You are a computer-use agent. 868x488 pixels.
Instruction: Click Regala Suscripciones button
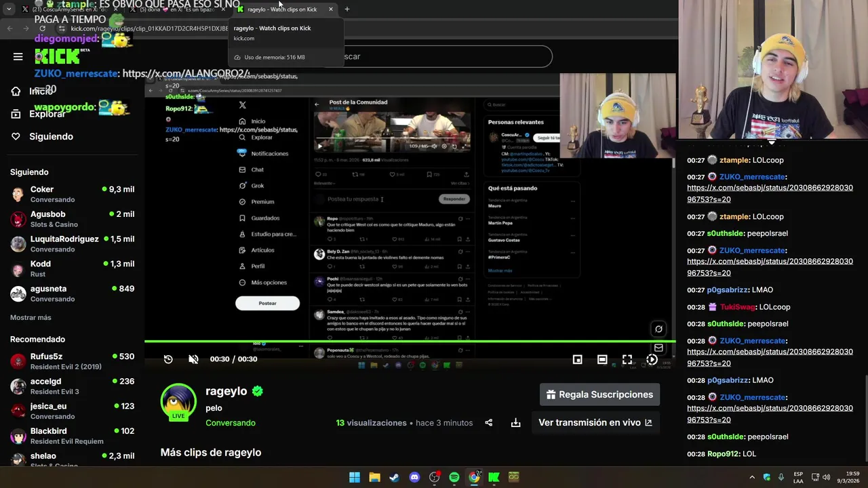599,394
